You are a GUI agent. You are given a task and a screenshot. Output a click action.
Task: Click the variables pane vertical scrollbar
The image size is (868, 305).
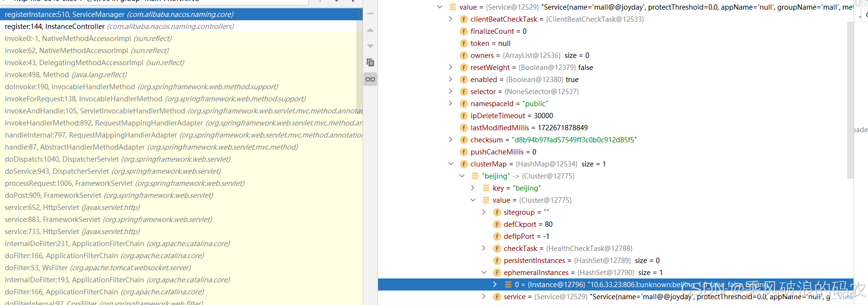pyautogui.click(x=850, y=97)
